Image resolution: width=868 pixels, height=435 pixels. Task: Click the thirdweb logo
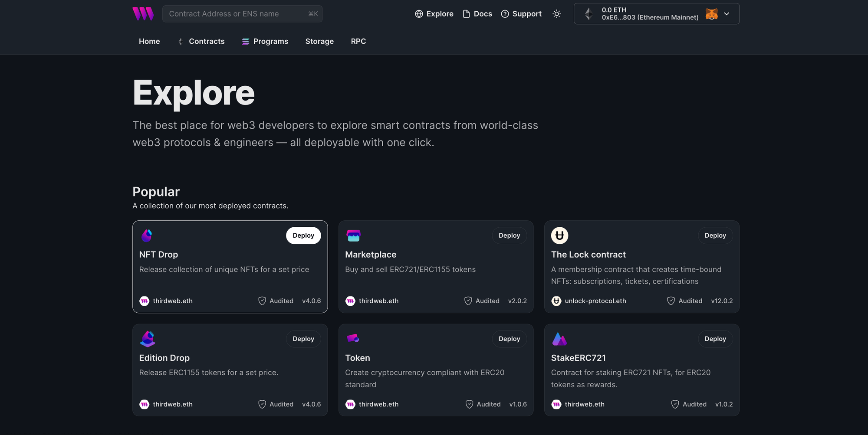point(144,13)
